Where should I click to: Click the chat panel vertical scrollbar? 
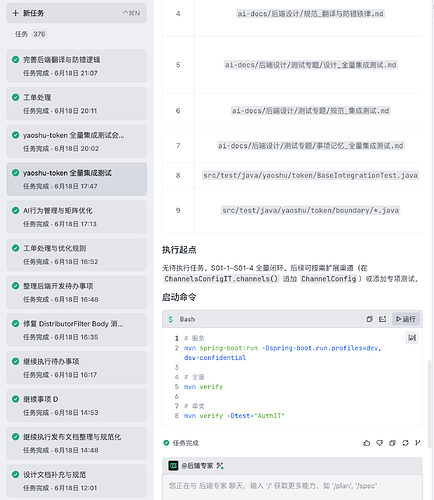429,403
